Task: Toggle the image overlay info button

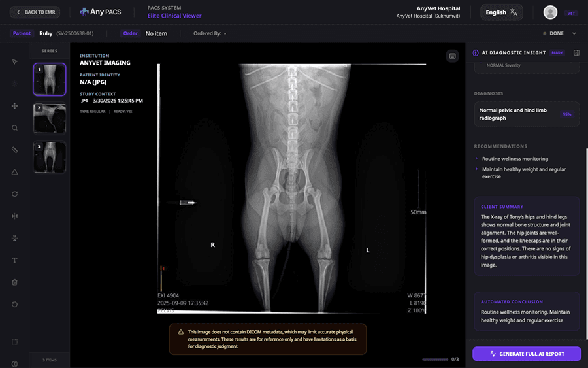Action: click(x=452, y=56)
